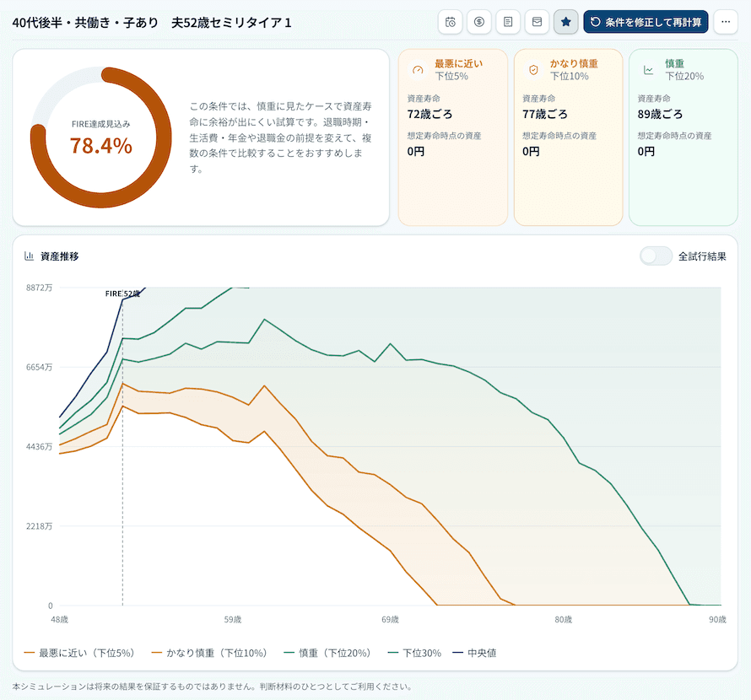The height and width of the screenshot is (700, 751).
Task: Toggle legend かなり慎重（下位10%）
Action: 209,653
